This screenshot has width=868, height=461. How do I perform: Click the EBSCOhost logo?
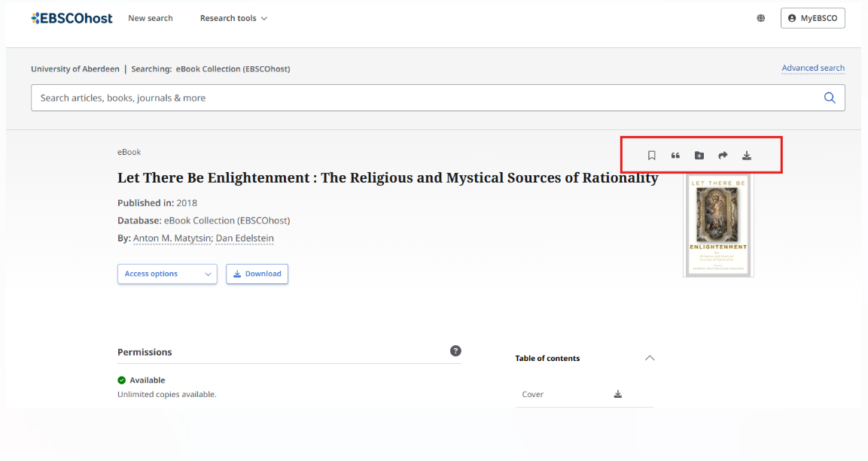(72, 18)
